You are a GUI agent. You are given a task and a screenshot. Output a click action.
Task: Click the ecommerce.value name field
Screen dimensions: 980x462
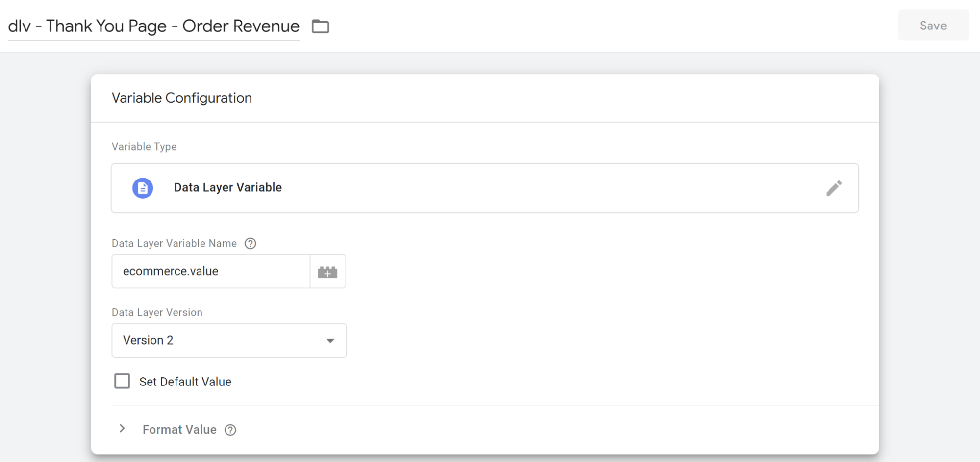211,271
